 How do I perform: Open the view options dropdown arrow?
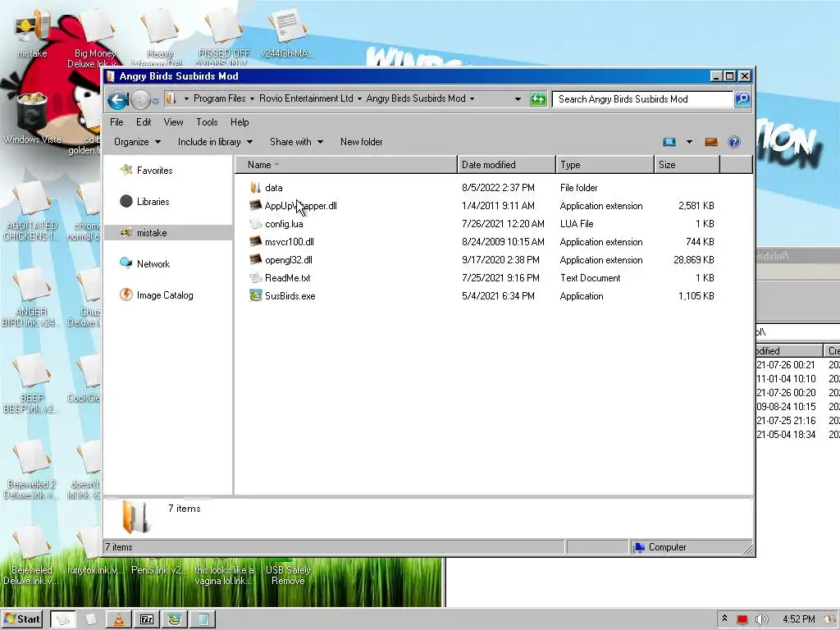[689, 142]
